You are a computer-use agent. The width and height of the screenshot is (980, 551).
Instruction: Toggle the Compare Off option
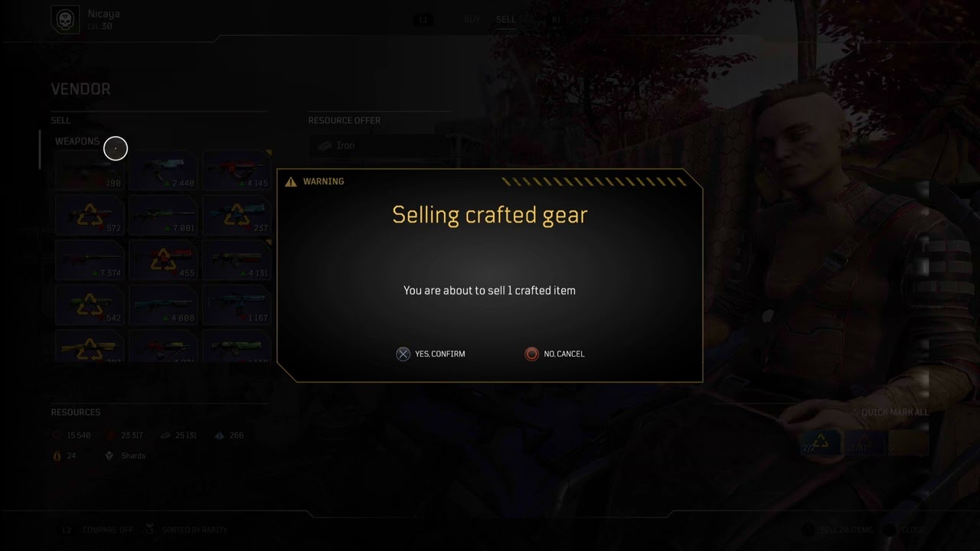click(98, 530)
